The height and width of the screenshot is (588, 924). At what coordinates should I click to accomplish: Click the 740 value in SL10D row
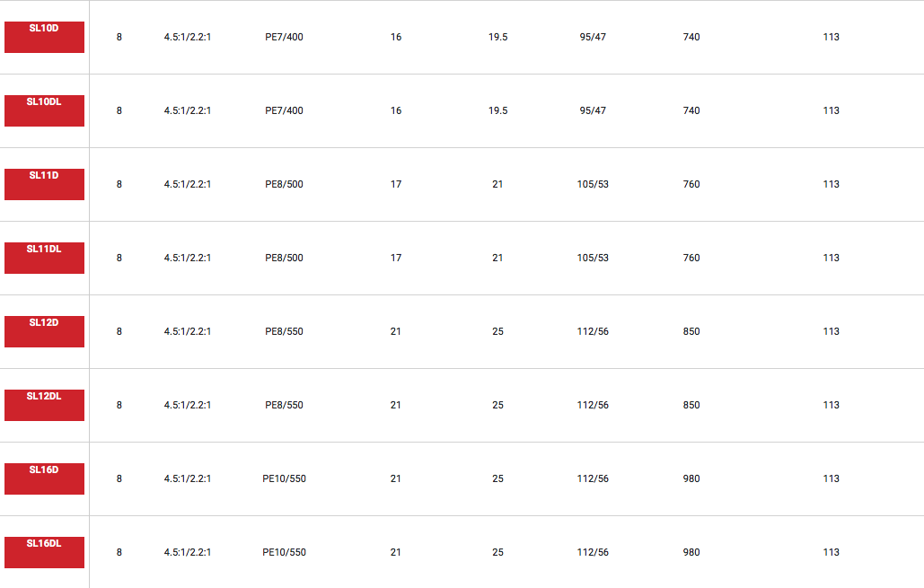pyautogui.click(x=691, y=37)
